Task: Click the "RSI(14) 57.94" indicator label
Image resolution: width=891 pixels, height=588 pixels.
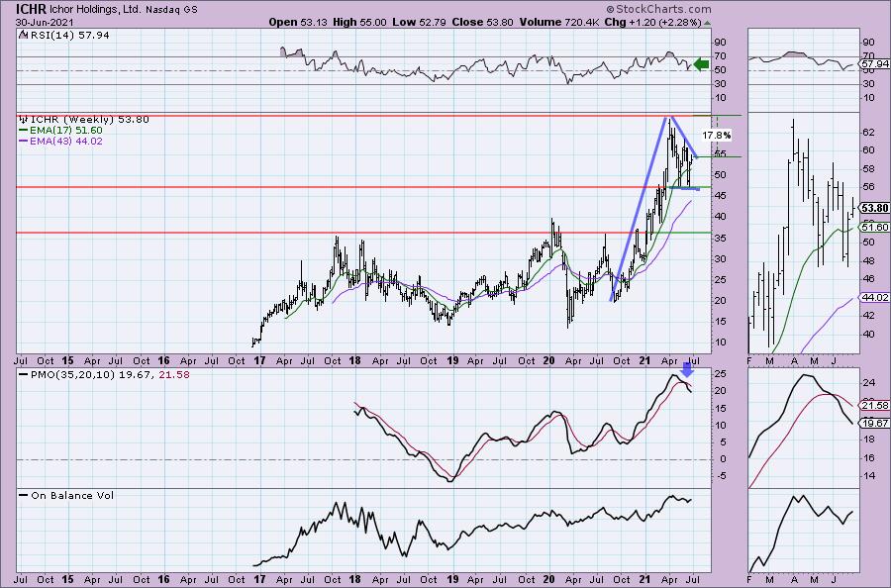Action: (68, 36)
